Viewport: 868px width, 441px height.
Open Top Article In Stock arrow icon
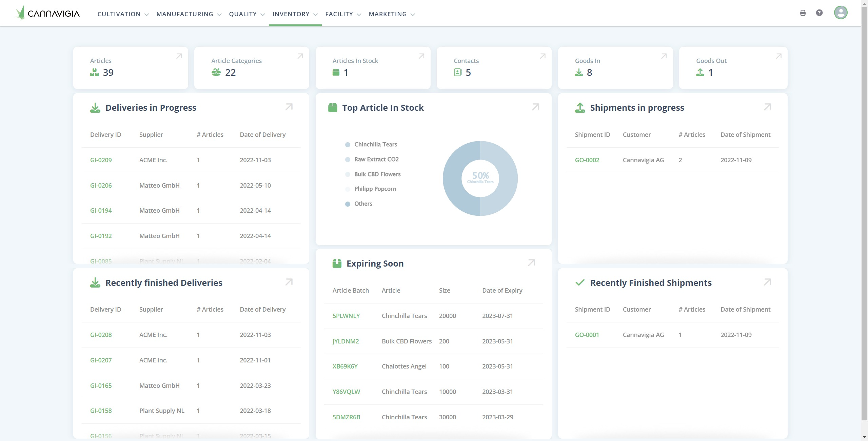[535, 107]
